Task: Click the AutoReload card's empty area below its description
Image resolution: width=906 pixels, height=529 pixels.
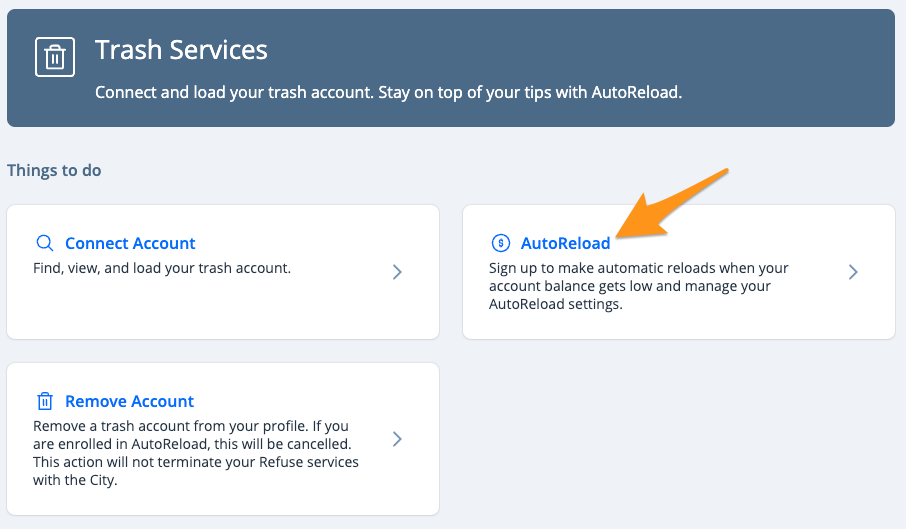Action: pyautogui.click(x=679, y=325)
